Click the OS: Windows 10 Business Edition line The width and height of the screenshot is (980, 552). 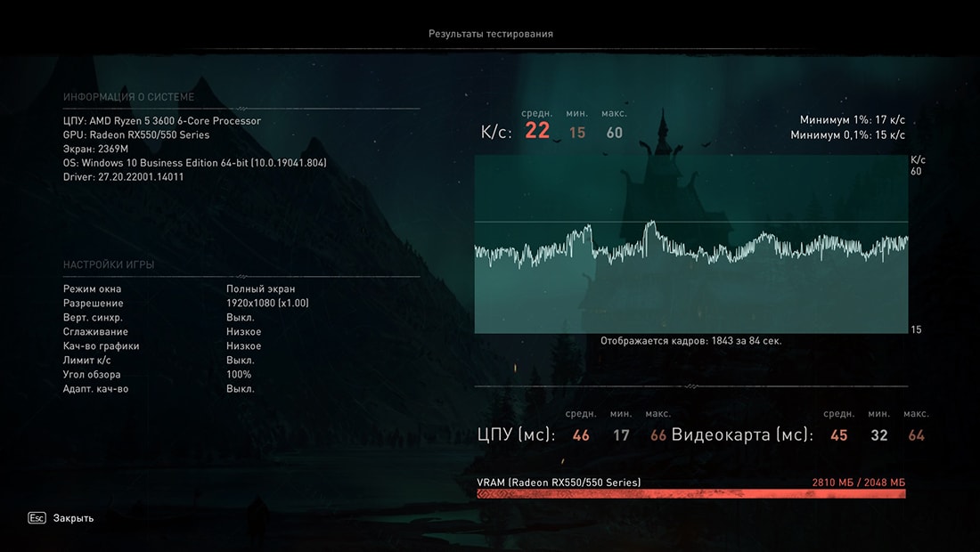(194, 163)
